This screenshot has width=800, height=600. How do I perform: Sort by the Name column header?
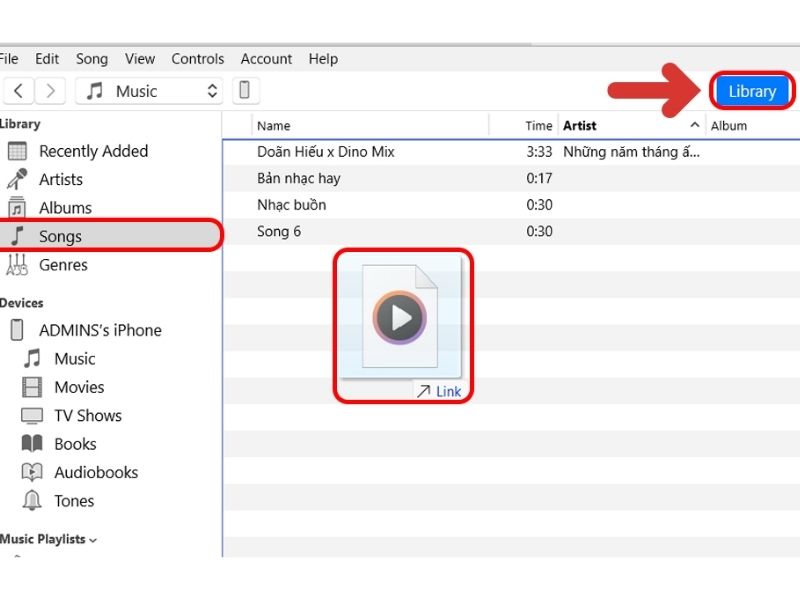[370, 126]
